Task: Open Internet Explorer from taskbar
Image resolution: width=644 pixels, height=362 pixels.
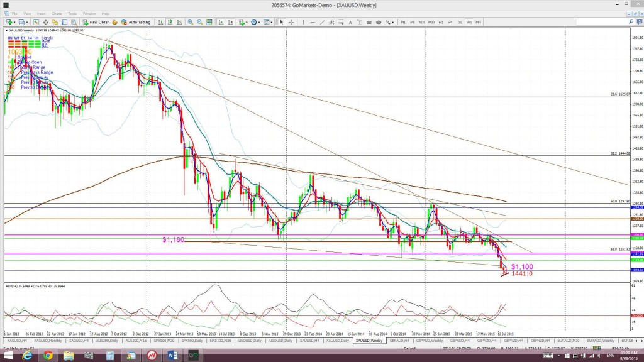Action: 27,356
